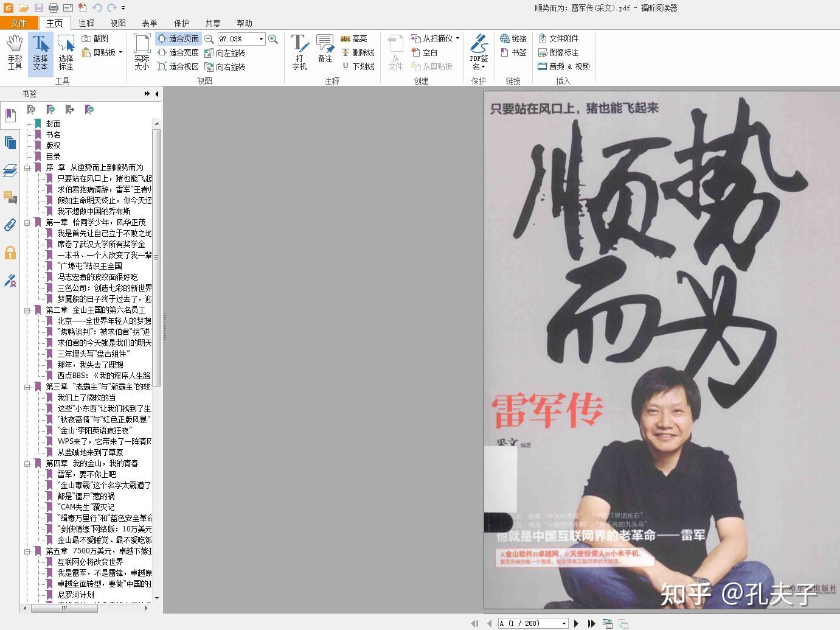Jump to bookmark 尼罗河计划
Viewport: 840px width, 630px height.
click(76, 595)
